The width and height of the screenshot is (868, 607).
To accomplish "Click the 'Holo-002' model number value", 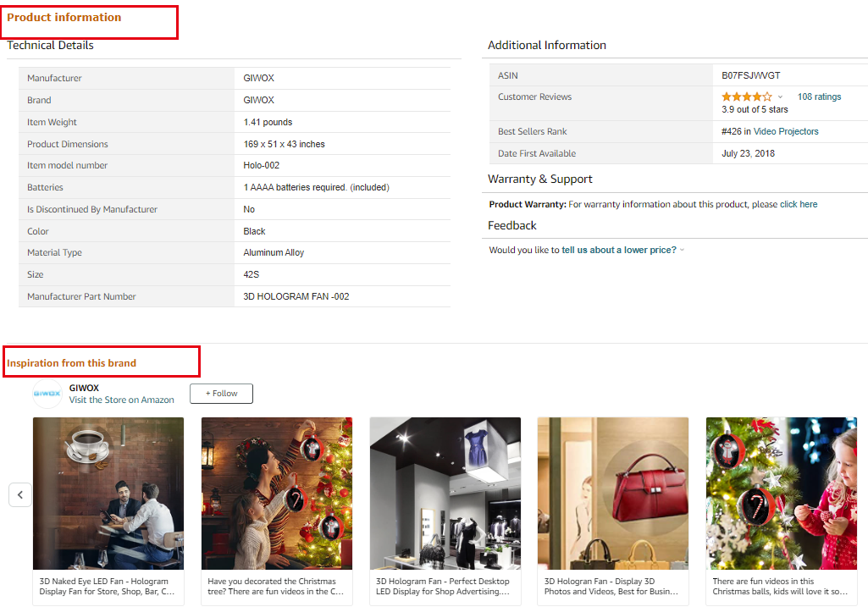I will (262, 165).
